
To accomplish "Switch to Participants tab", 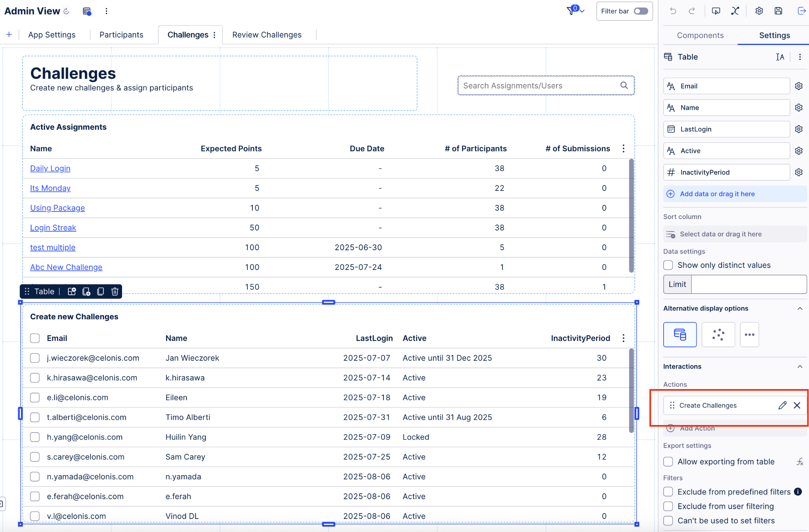I will (121, 35).
